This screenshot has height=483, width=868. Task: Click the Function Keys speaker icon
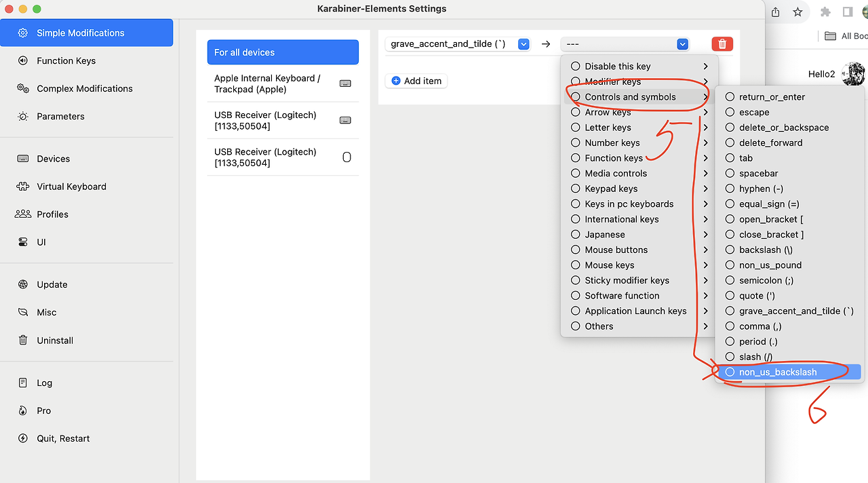click(x=23, y=60)
